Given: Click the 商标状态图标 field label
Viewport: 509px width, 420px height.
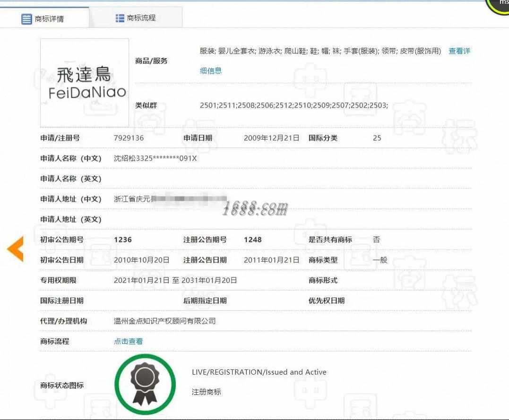Looking at the screenshot, I should tap(62, 385).
